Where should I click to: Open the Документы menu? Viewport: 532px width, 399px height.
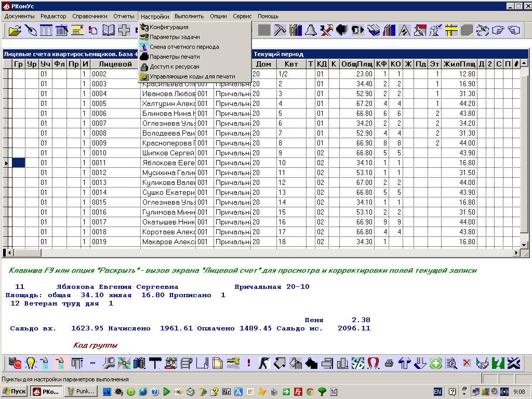tap(19, 16)
